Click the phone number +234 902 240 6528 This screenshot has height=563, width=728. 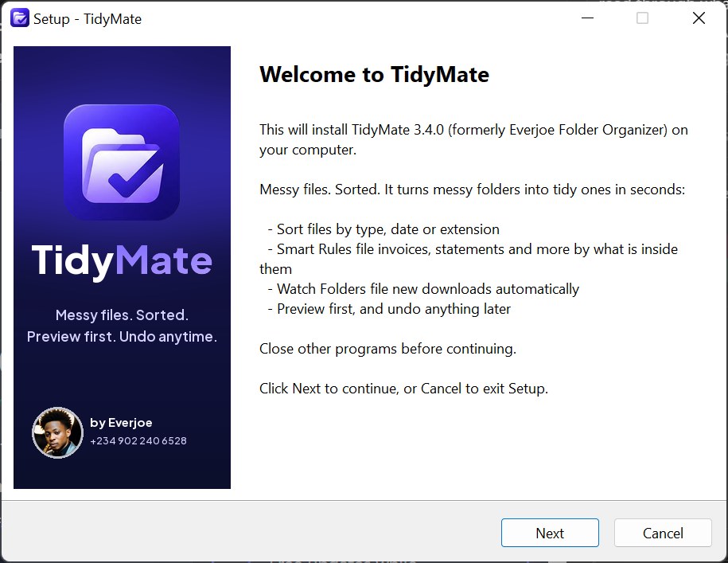click(138, 441)
